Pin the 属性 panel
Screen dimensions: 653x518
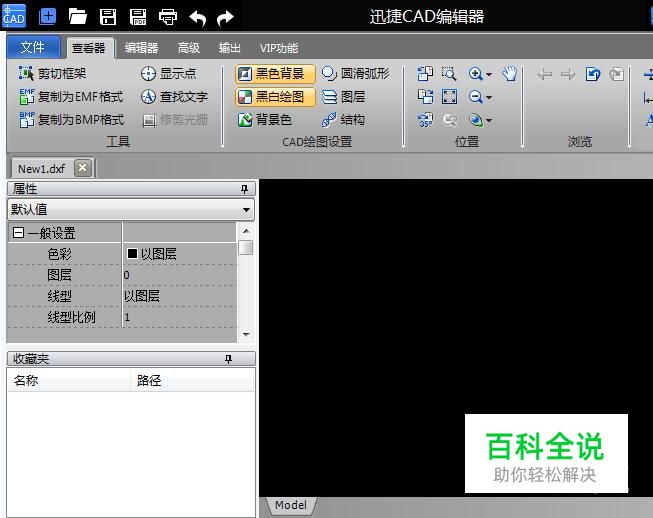point(244,189)
